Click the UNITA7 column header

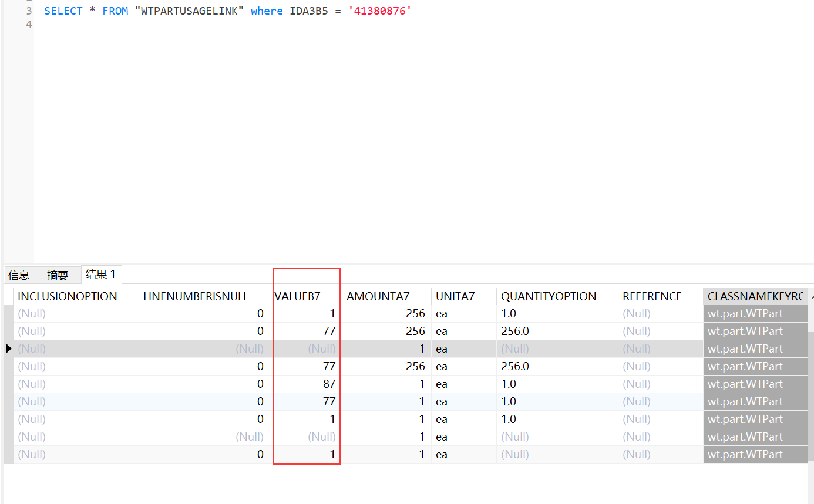(455, 296)
